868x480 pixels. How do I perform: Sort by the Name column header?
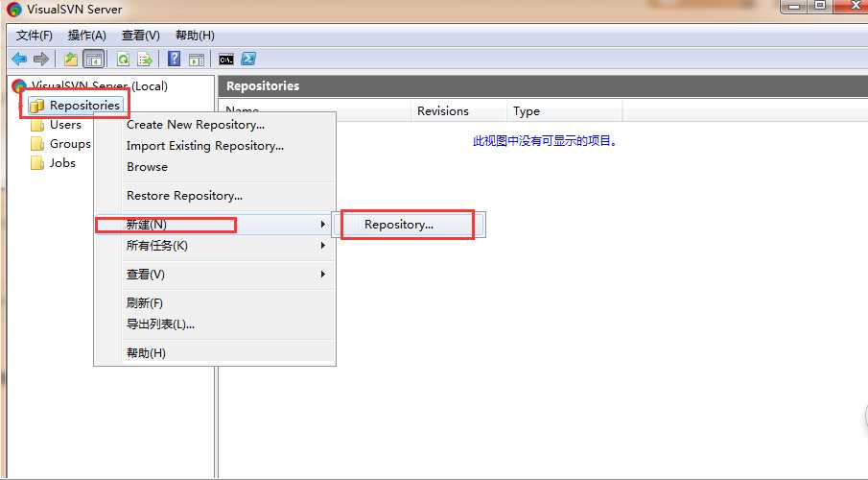(315, 110)
